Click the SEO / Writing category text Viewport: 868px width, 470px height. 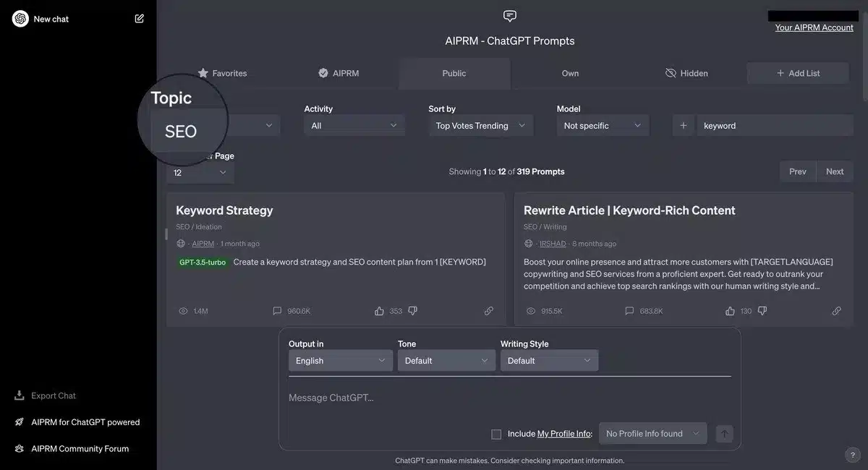click(x=545, y=227)
